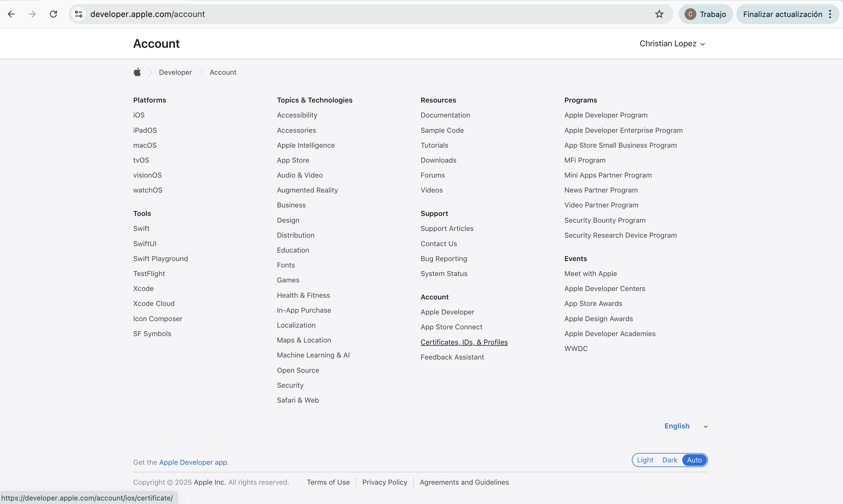Viewport: 843px width, 504px height.
Task: Reload the page with refresh icon
Action: click(53, 14)
